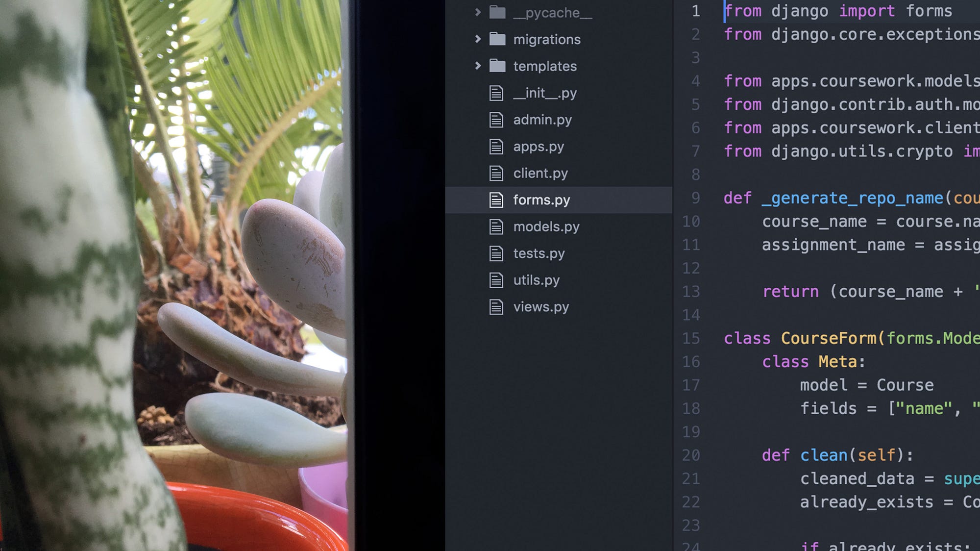Click the _generate_repo_name function name

click(x=853, y=198)
